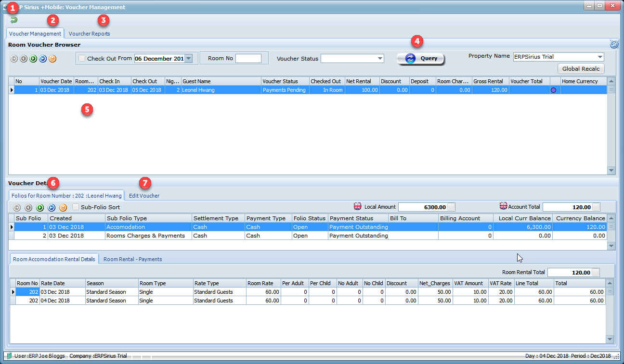Click the purple status dot in voucher row
This screenshot has width=624, height=364.
553,90
